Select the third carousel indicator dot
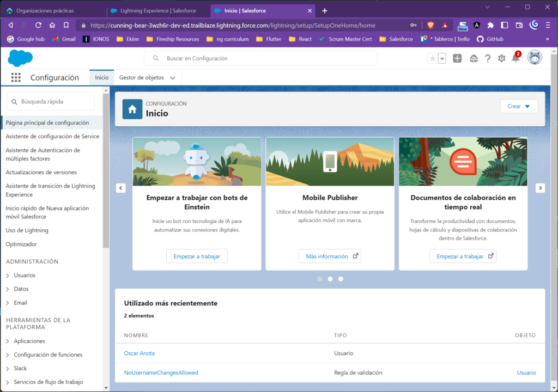The image size is (558, 392). click(341, 279)
